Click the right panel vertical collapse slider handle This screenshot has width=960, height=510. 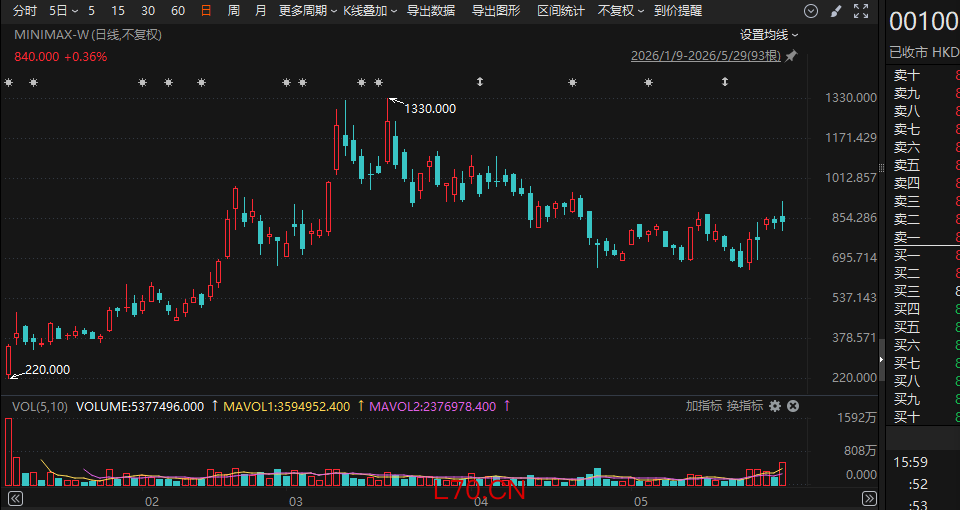tap(882, 359)
